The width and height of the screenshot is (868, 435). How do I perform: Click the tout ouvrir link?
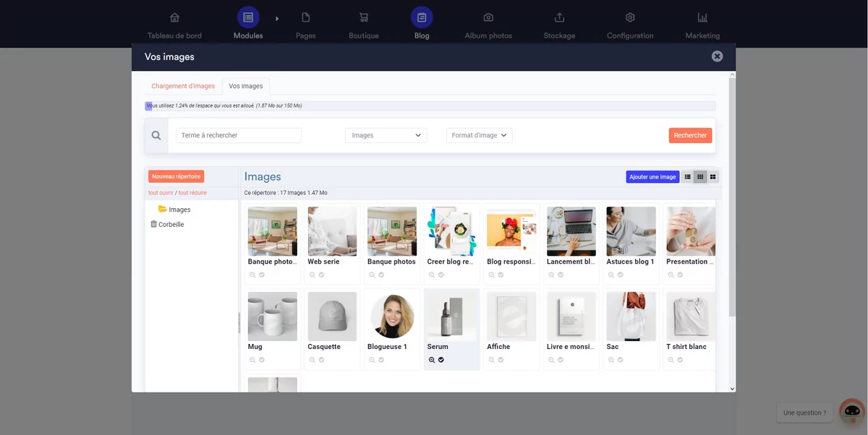pos(161,193)
